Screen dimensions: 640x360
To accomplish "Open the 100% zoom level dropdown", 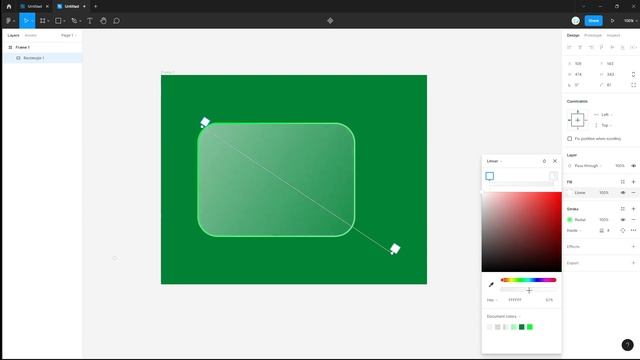I will (630, 20).
